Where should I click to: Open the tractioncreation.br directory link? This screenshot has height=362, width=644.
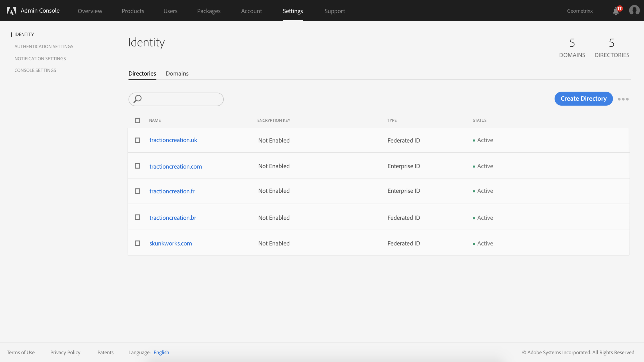[173, 218]
